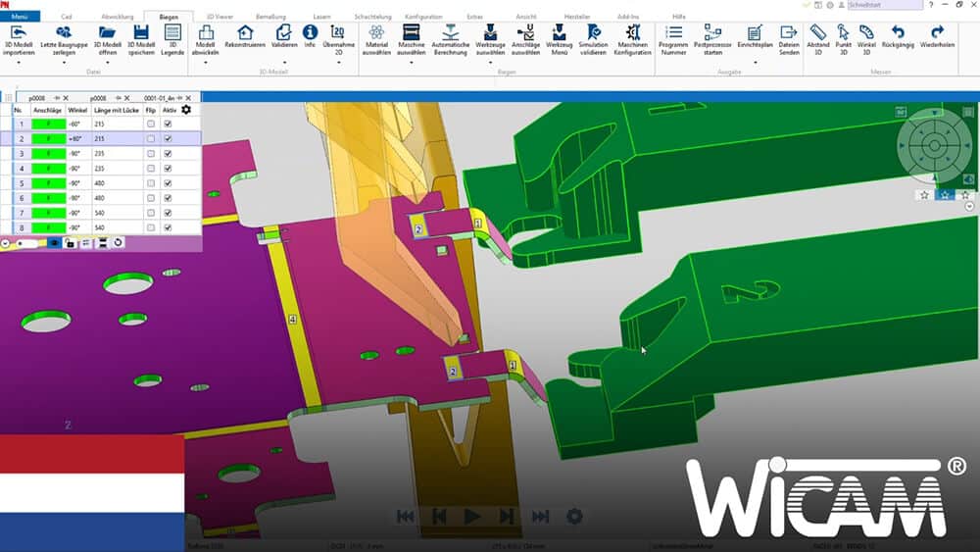Image resolution: width=980 pixels, height=552 pixels.
Task: Open Material auswählen tool
Action: coord(376,32)
